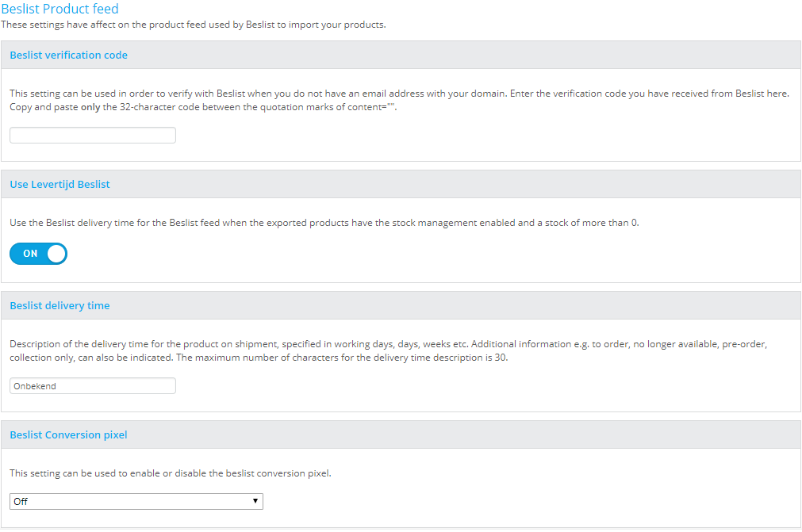Select the "Off" value in conversion pixel box
802x532 pixels.
(21, 502)
